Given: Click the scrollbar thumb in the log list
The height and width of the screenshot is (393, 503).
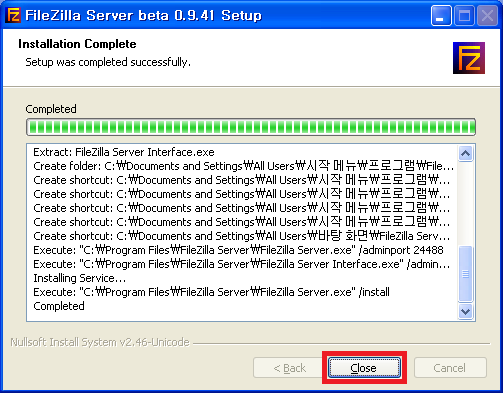Looking at the screenshot, I should point(465,274).
